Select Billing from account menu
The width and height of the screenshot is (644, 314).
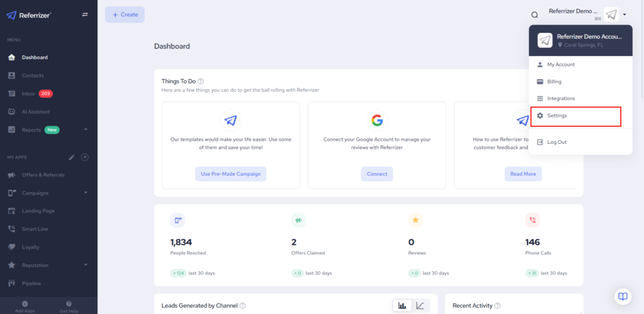tap(553, 82)
